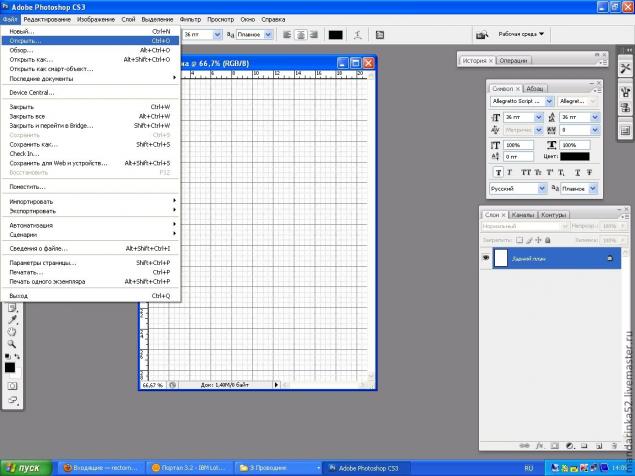Viewport: 635px width, 476px height.
Task: Click the center text alignment icon
Action: tap(300, 34)
